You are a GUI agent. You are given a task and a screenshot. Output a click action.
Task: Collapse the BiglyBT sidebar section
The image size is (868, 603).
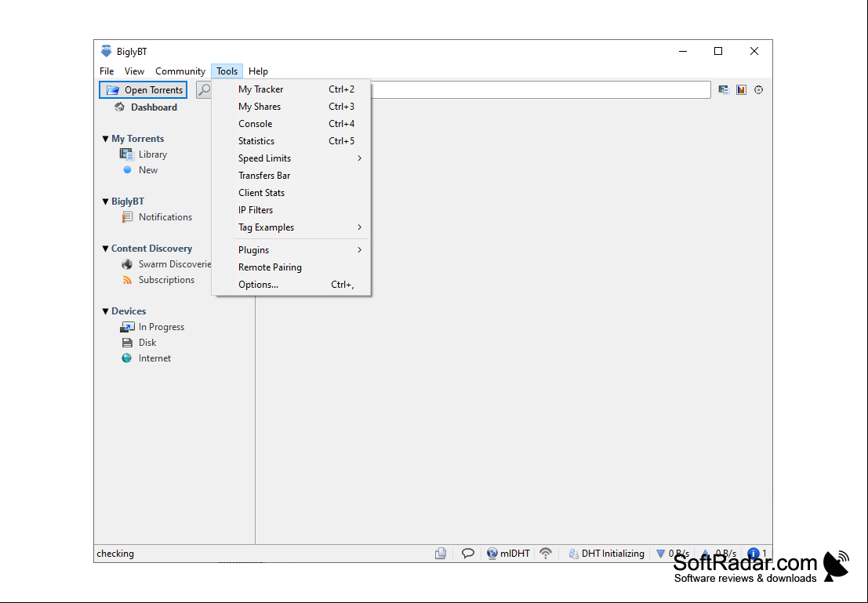tap(105, 202)
